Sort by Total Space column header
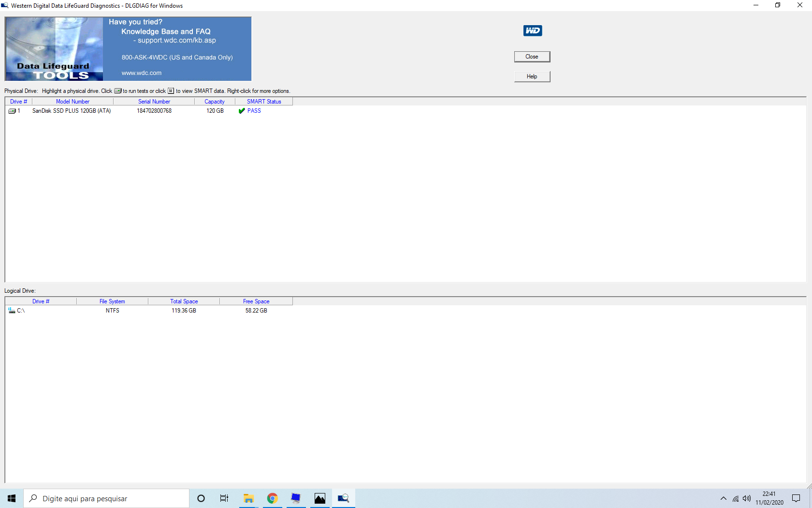Screen dimensions: 812x508 pyautogui.click(x=184, y=301)
